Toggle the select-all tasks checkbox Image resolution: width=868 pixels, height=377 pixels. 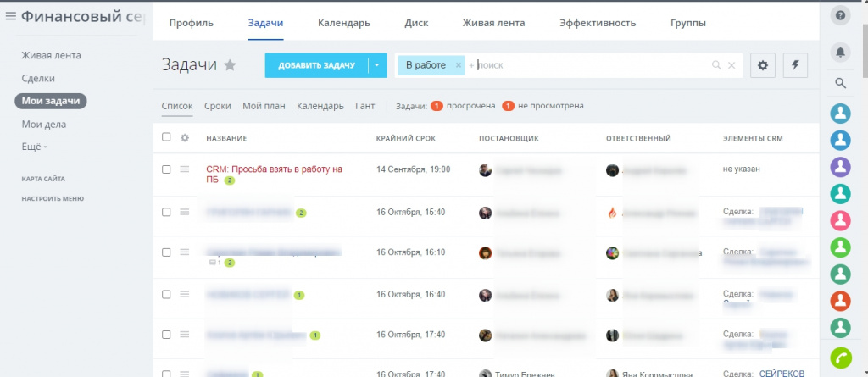tap(166, 137)
